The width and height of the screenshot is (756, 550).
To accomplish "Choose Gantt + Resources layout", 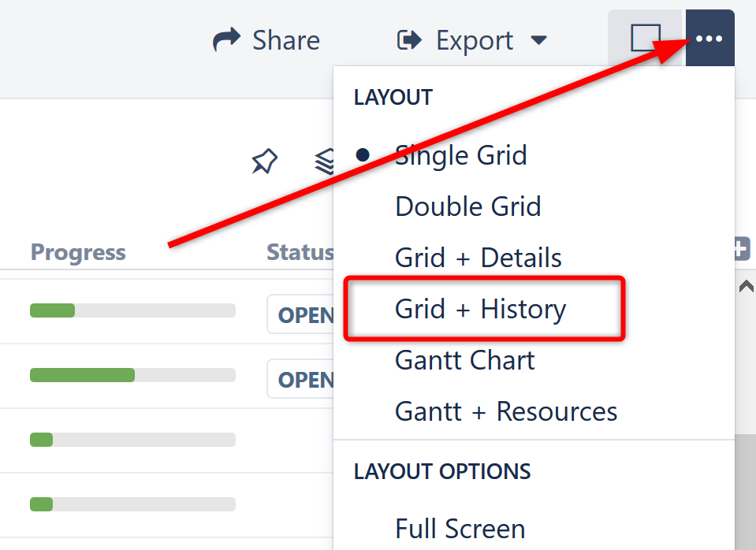I will pos(506,411).
